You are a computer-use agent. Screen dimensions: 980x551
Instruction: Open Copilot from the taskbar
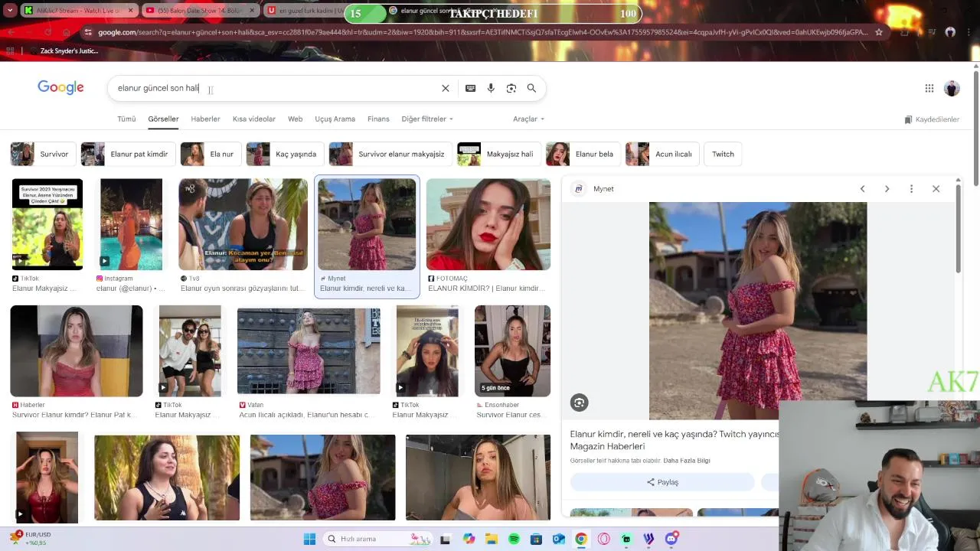469,539
